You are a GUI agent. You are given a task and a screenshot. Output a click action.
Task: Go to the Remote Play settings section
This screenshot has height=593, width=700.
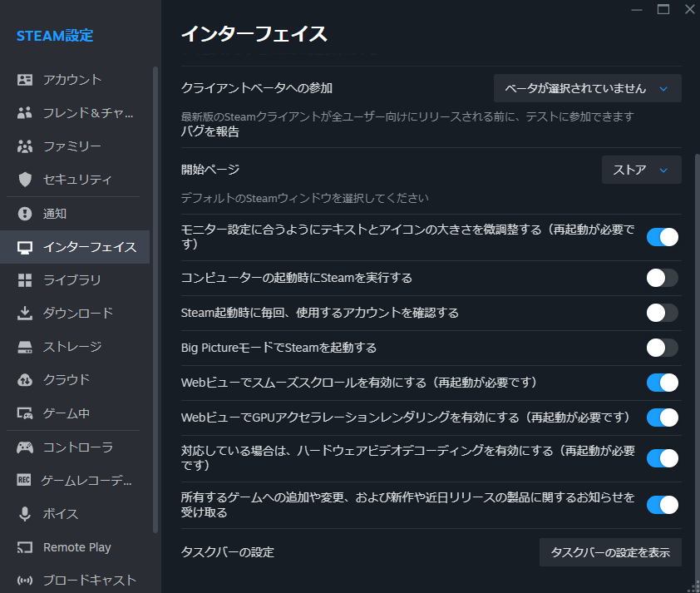tap(76, 547)
